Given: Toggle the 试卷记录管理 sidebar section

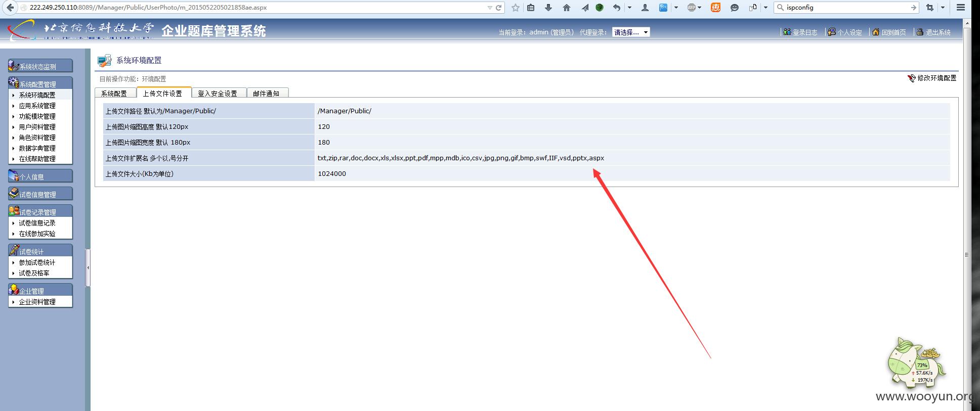Looking at the screenshot, I should click(x=40, y=211).
